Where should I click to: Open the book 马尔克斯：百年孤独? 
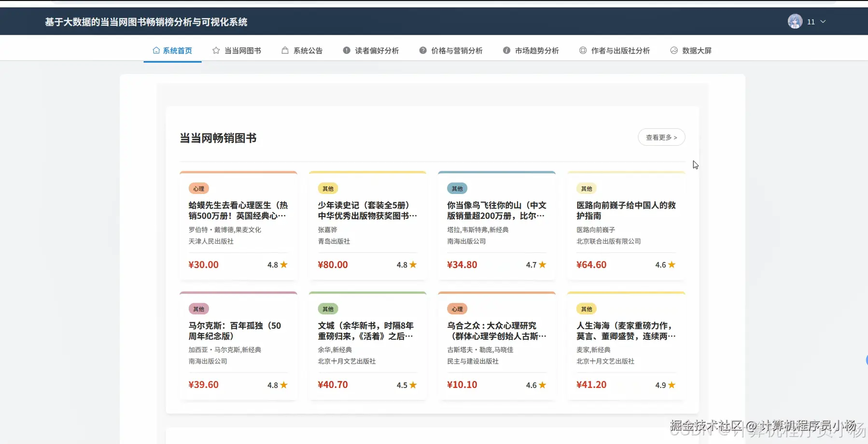[235, 331]
